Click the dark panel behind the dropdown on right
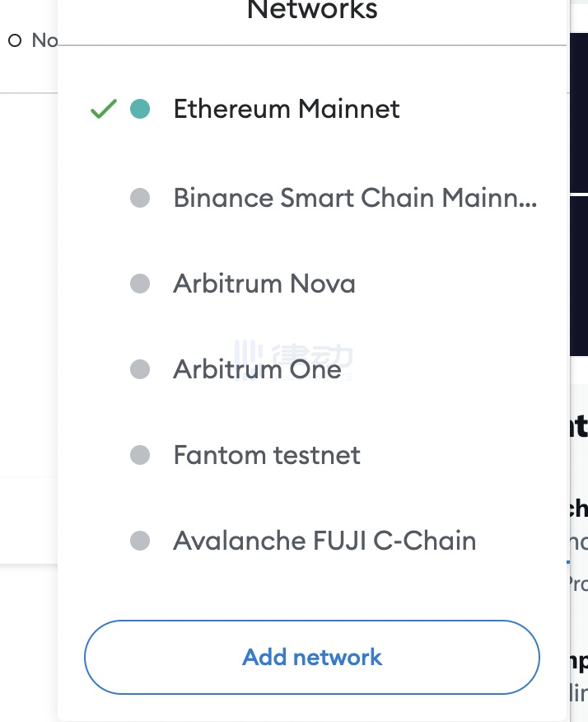 click(578, 272)
